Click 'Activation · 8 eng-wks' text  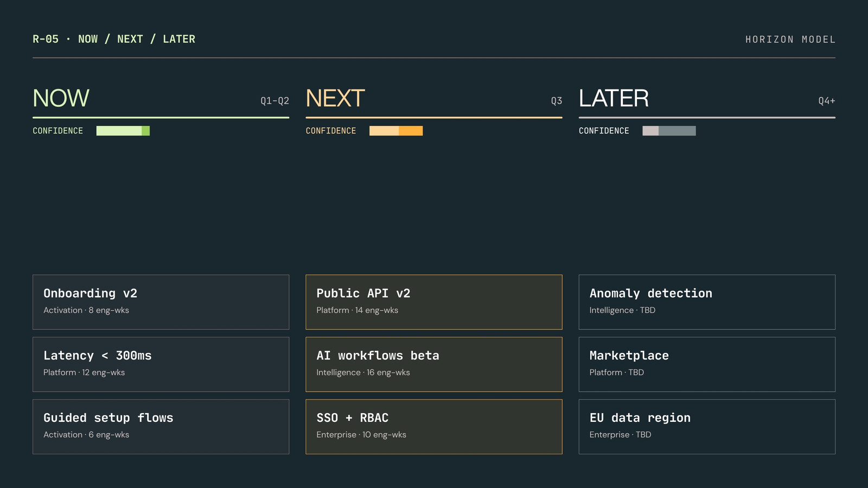(x=86, y=310)
